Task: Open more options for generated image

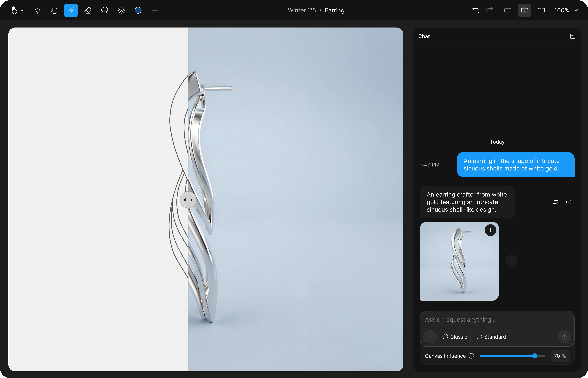Action: [x=511, y=261]
